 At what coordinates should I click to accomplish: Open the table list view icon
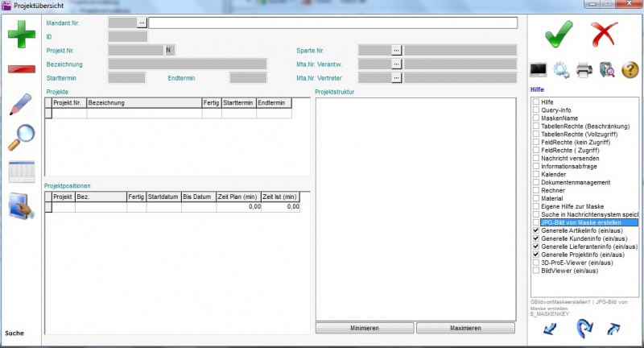[21, 172]
